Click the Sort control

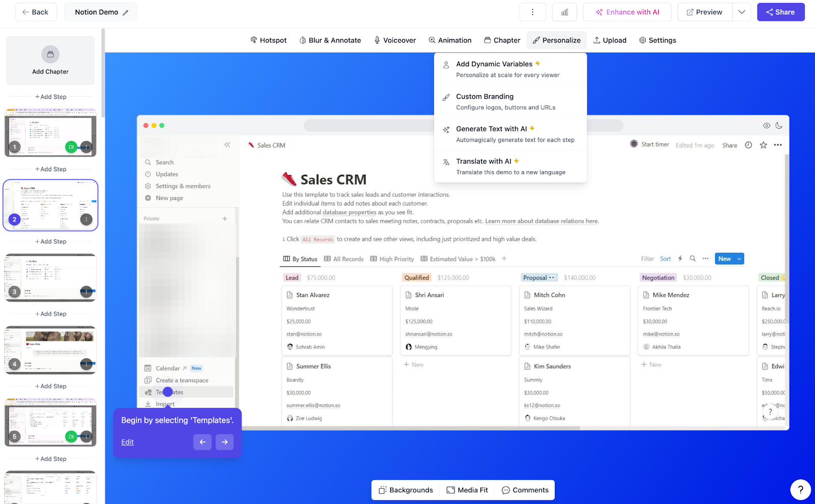click(665, 259)
